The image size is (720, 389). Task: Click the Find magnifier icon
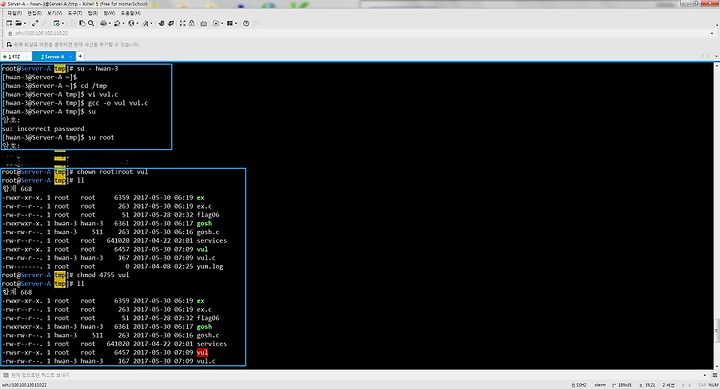click(x=91, y=23)
